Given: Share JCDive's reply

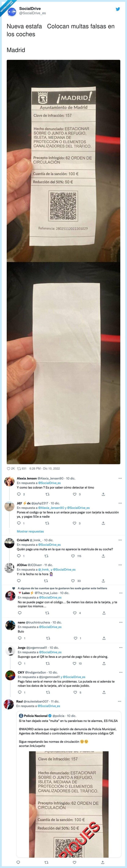Looking at the screenshot, I should tap(103, 581).
